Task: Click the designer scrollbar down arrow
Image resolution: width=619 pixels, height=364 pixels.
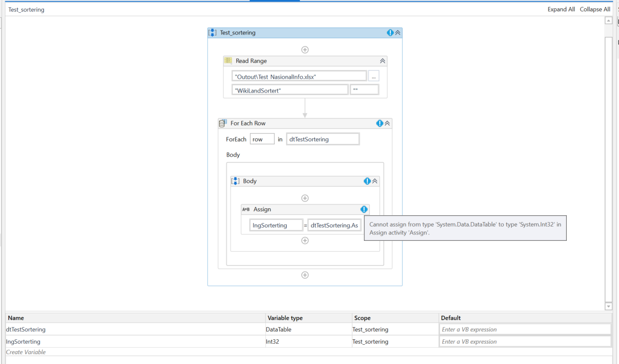Action: 609,306
